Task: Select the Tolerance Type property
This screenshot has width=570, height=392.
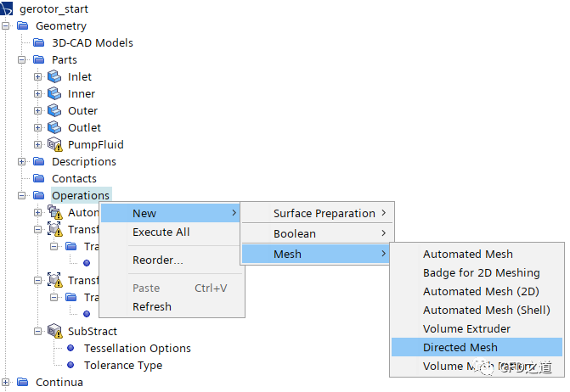Action: tap(122, 366)
